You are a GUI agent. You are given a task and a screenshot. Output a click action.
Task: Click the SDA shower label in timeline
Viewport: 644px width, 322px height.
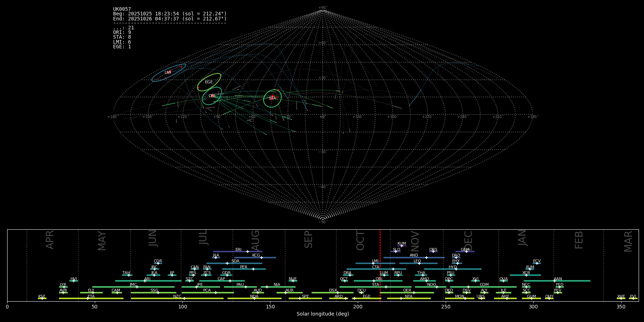click(x=235, y=261)
